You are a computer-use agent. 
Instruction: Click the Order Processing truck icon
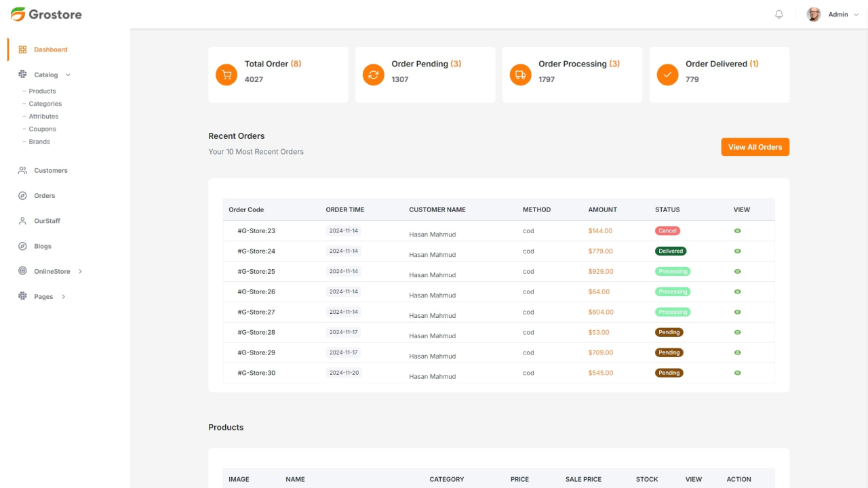coord(521,75)
